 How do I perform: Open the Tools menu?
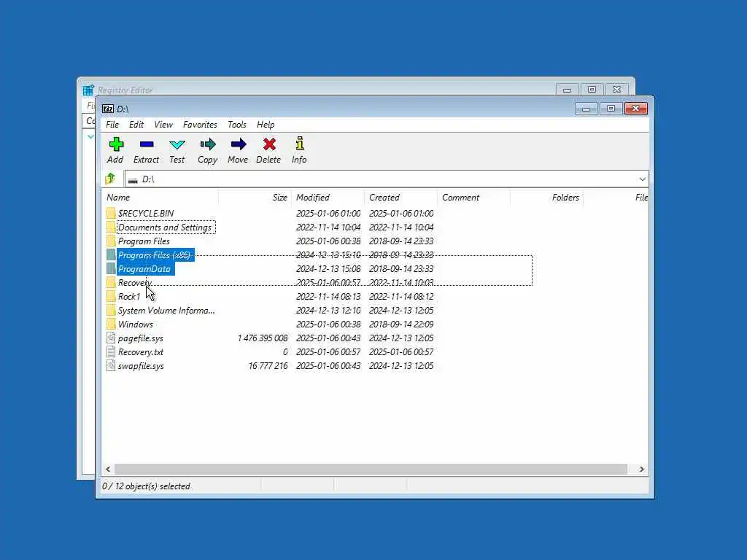click(237, 124)
